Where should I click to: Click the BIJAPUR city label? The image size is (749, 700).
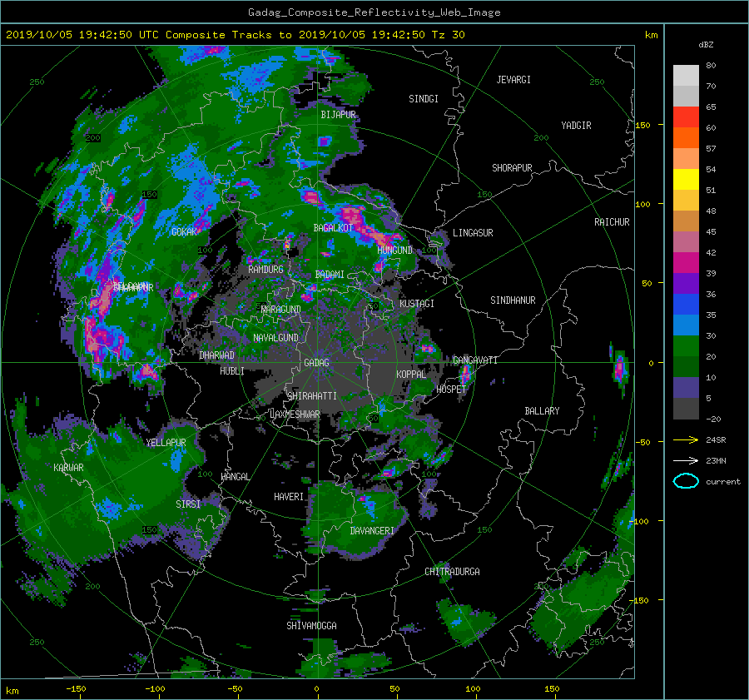[338, 115]
